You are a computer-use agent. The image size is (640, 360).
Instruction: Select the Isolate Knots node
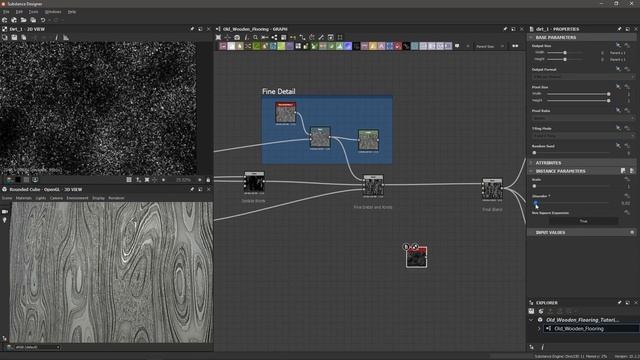click(x=254, y=182)
